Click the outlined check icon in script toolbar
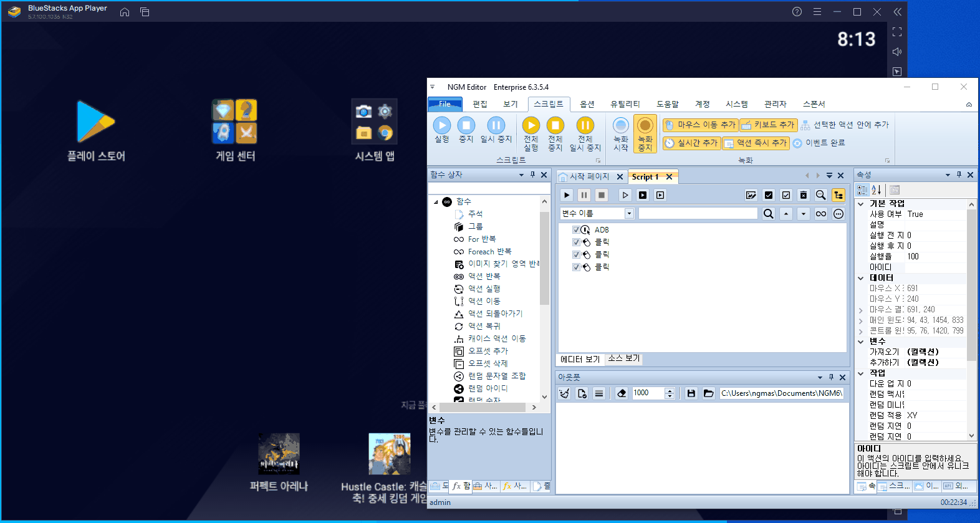980x523 pixels. (786, 195)
